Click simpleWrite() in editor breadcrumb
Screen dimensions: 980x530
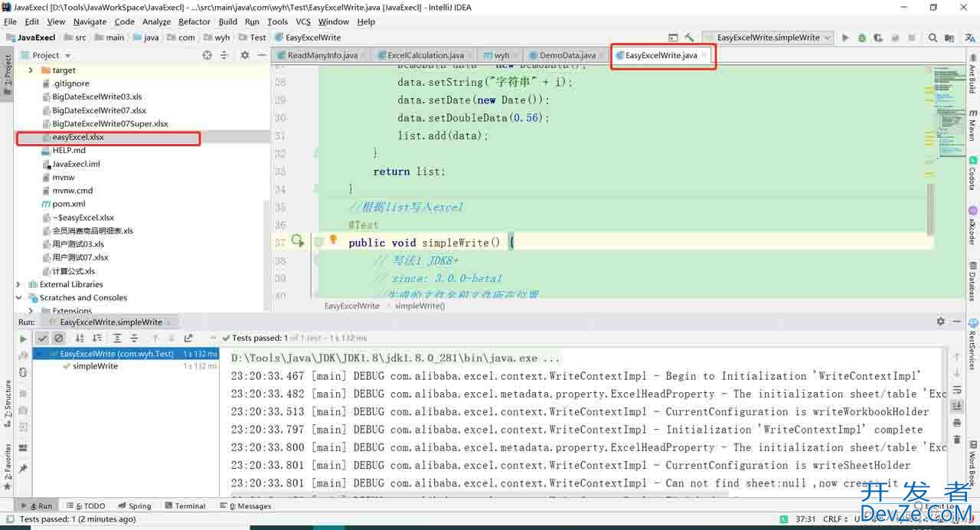(420, 306)
